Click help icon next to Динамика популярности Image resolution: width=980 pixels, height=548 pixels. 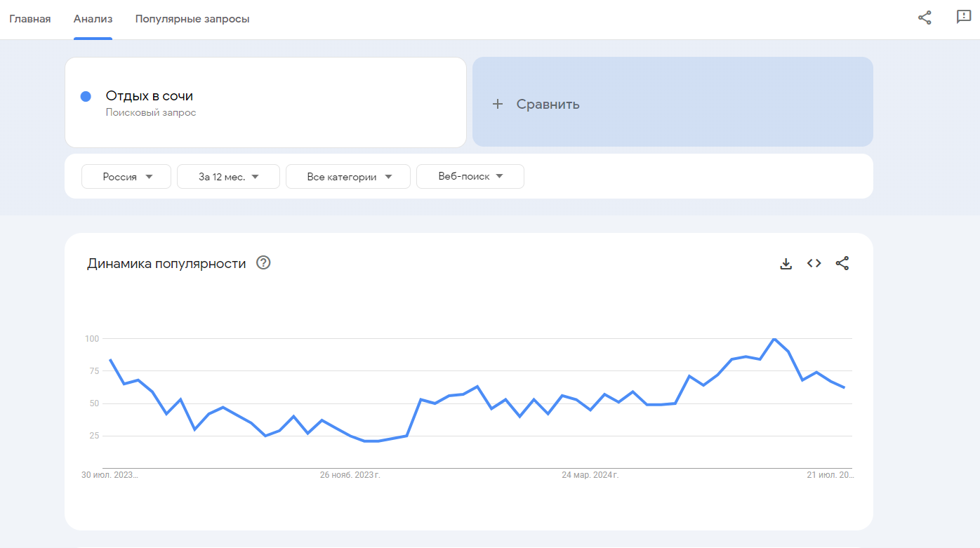(263, 263)
